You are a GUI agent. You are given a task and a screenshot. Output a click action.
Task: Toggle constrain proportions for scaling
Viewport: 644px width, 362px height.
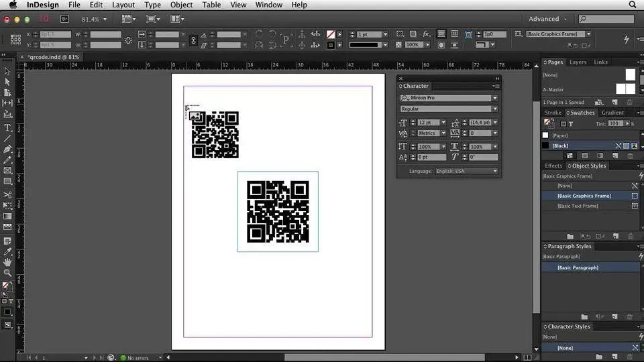(193, 40)
